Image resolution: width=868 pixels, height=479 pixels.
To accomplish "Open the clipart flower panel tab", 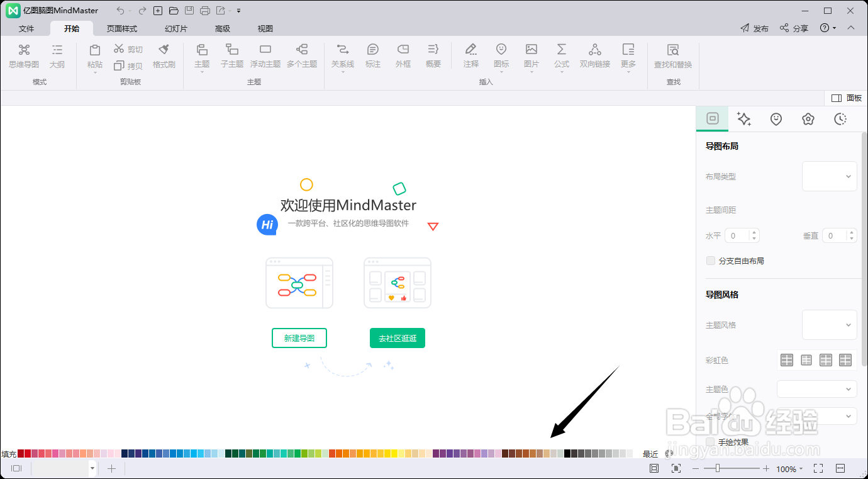I will pos(808,119).
